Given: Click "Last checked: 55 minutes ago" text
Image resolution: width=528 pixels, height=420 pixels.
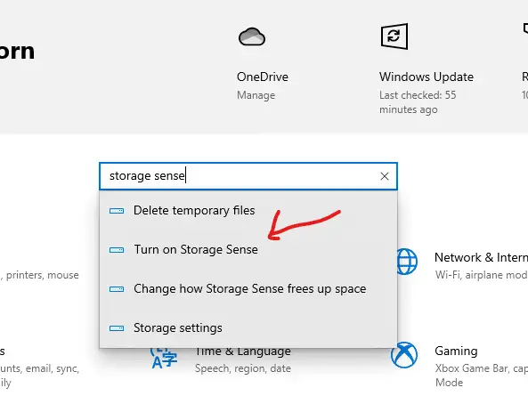Looking at the screenshot, I should [418, 102].
